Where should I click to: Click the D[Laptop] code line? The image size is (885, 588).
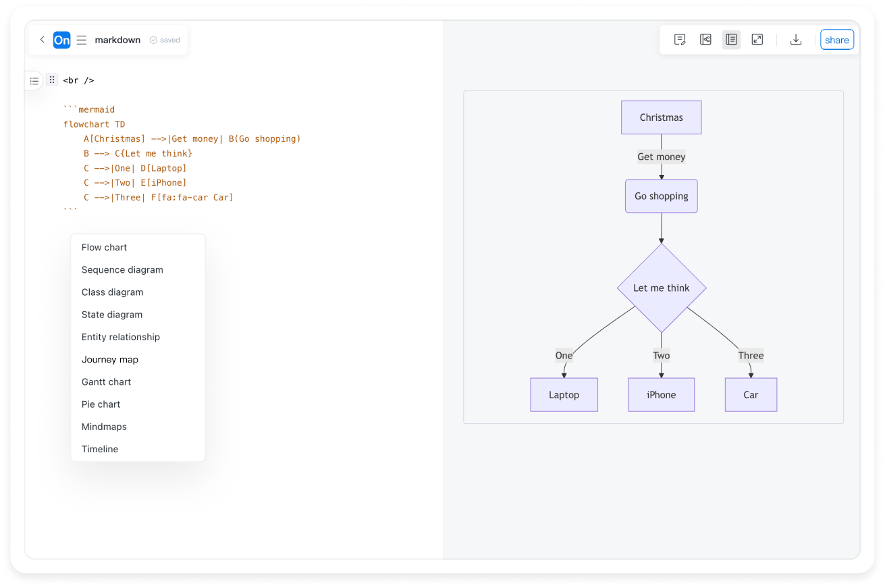coord(135,168)
